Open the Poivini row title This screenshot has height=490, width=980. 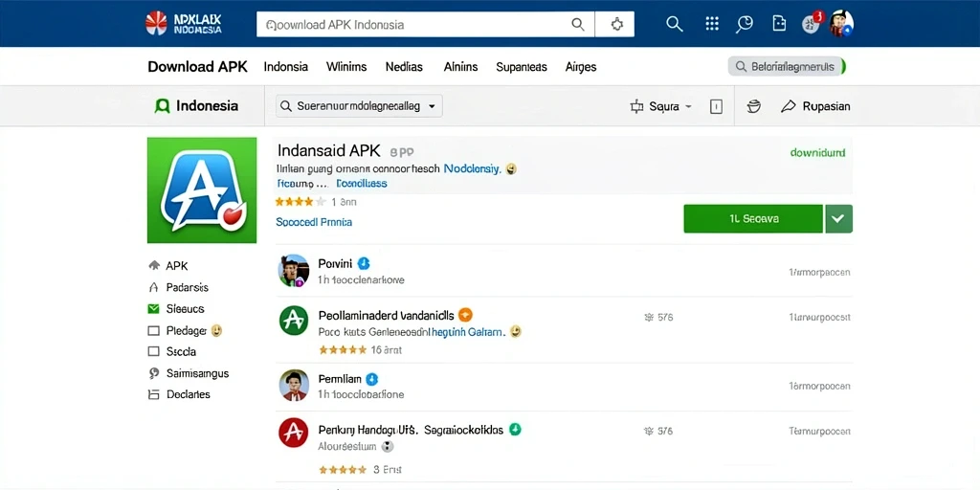pos(335,263)
